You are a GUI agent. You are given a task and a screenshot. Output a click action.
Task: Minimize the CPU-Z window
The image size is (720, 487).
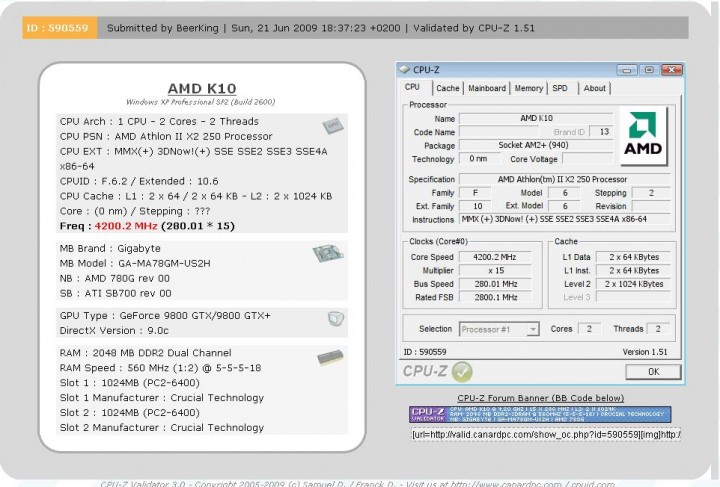point(627,70)
